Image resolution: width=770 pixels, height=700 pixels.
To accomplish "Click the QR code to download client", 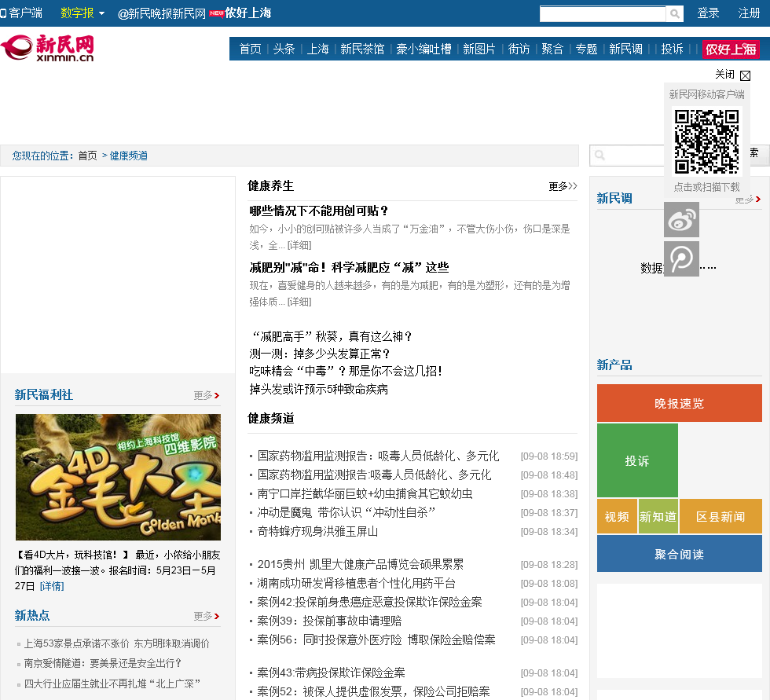I will (x=706, y=141).
